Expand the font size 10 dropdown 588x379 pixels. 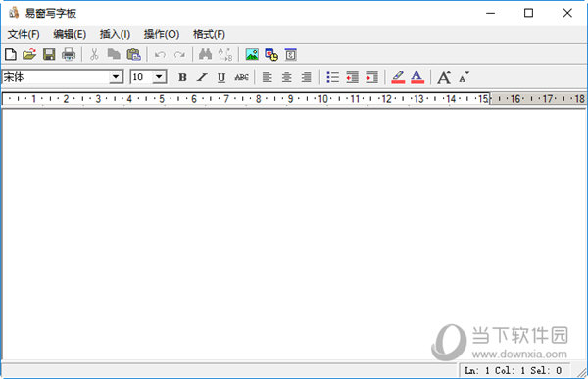[159, 77]
